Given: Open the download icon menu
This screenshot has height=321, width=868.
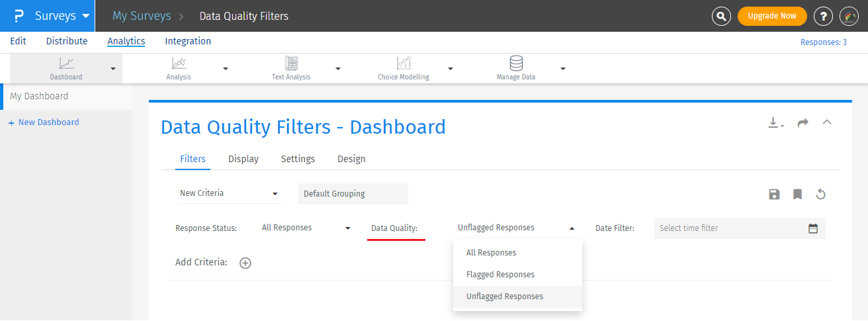Looking at the screenshot, I should (x=775, y=123).
